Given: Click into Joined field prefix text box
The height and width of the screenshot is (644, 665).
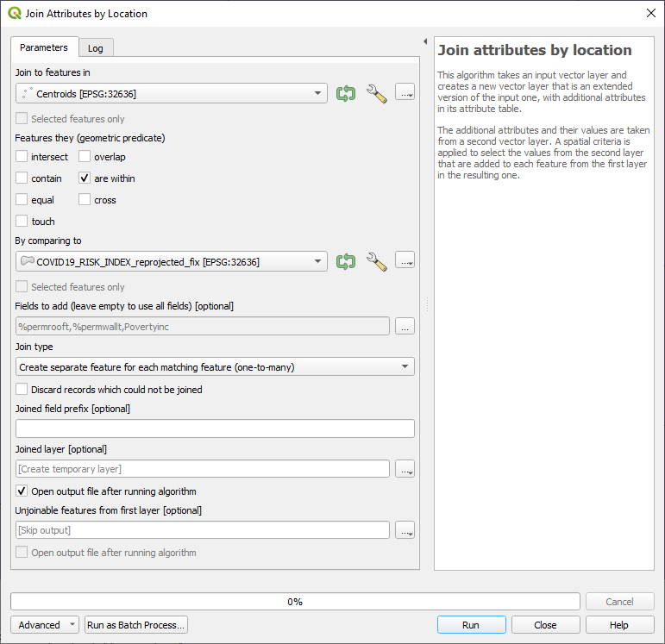Looking at the screenshot, I should point(215,428).
